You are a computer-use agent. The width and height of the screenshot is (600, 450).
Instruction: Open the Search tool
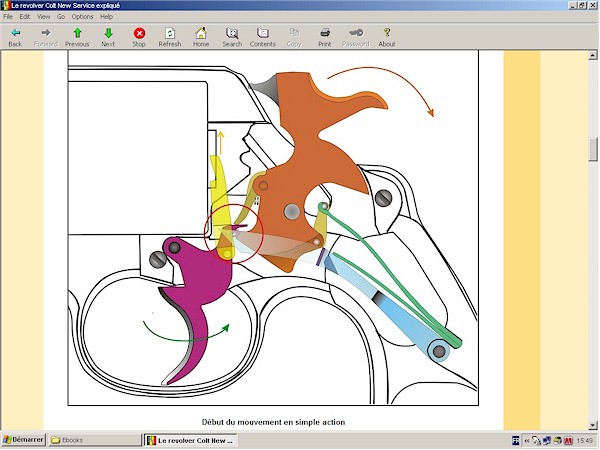232,37
